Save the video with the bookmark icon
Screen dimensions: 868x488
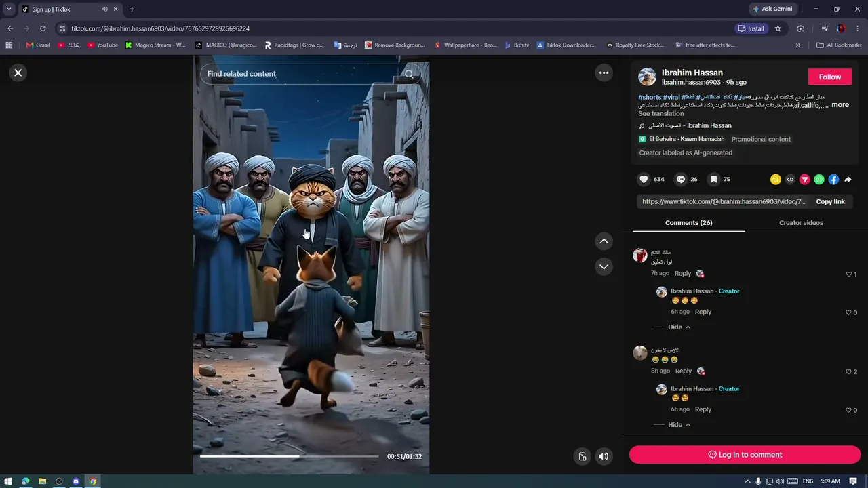(713, 179)
